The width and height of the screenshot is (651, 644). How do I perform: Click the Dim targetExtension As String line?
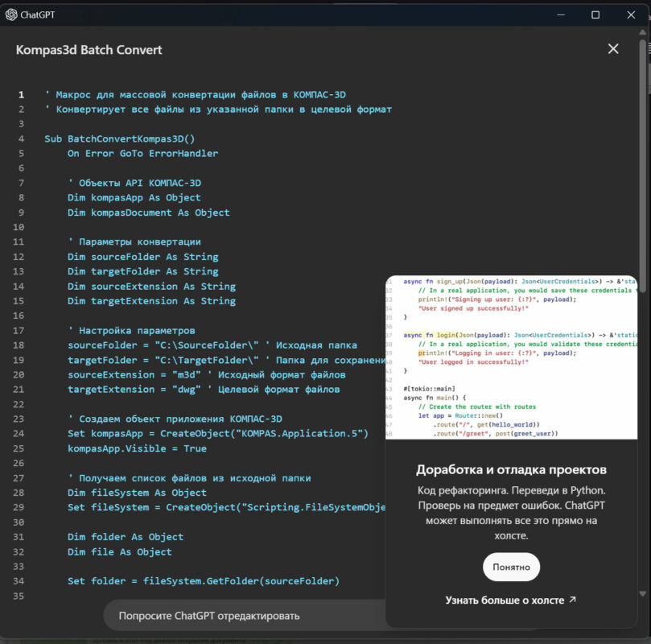(x=151, y=301)
